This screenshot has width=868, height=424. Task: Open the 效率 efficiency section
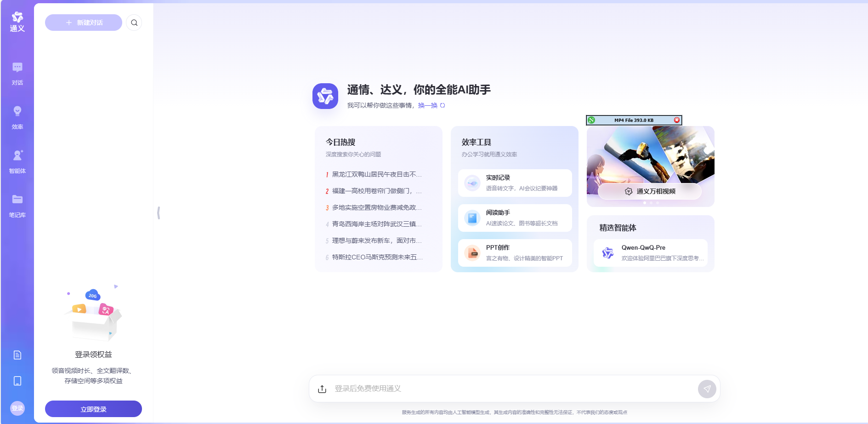(x=17, y=118)
